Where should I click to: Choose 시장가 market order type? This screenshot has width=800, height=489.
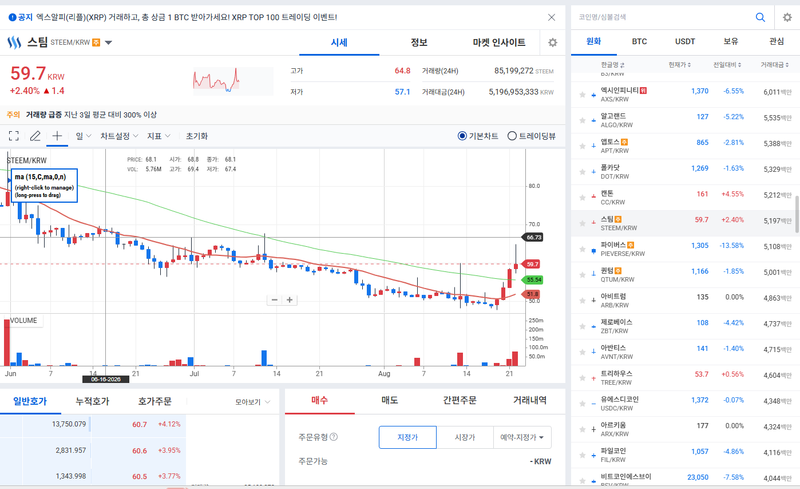465,437
